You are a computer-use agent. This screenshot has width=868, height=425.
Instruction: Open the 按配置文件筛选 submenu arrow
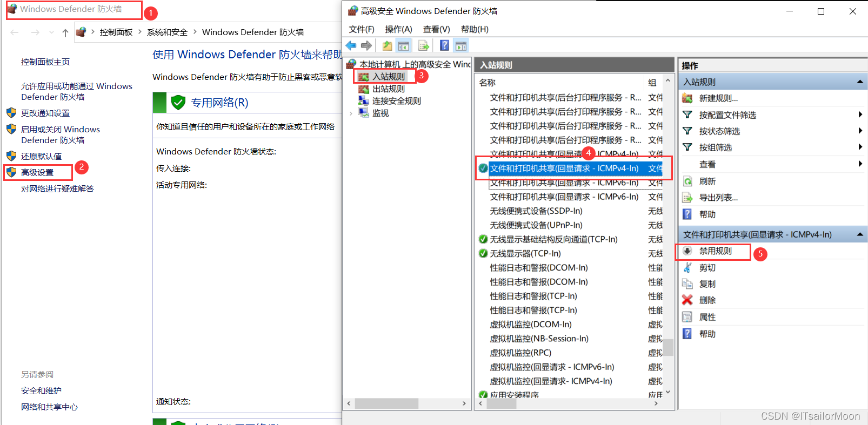[x=860, y=114]
